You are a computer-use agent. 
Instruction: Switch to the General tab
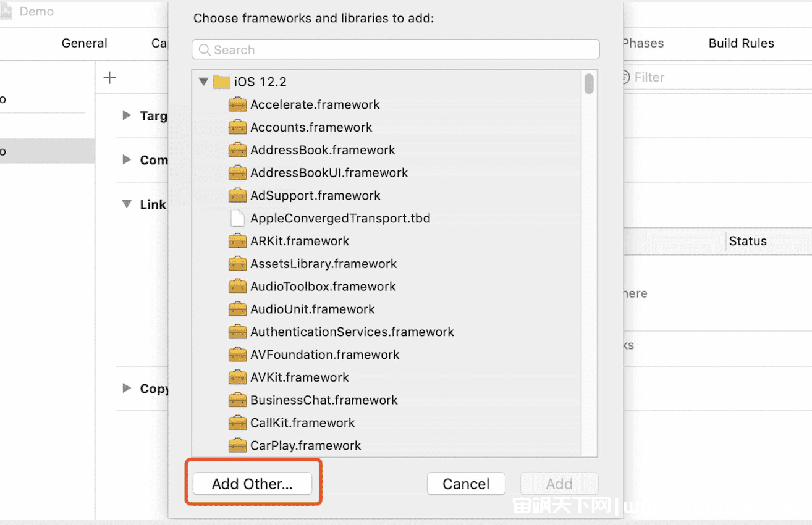coord(85,43)
